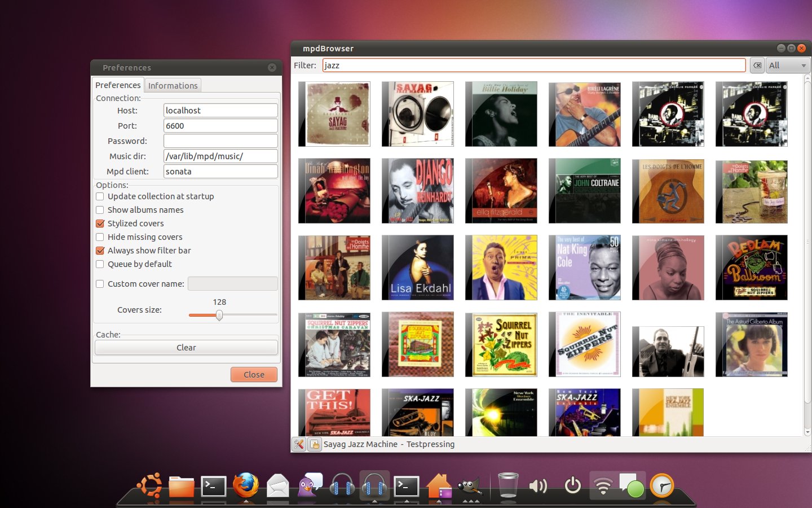Disable Always show filter bar

tap(100, 251)
